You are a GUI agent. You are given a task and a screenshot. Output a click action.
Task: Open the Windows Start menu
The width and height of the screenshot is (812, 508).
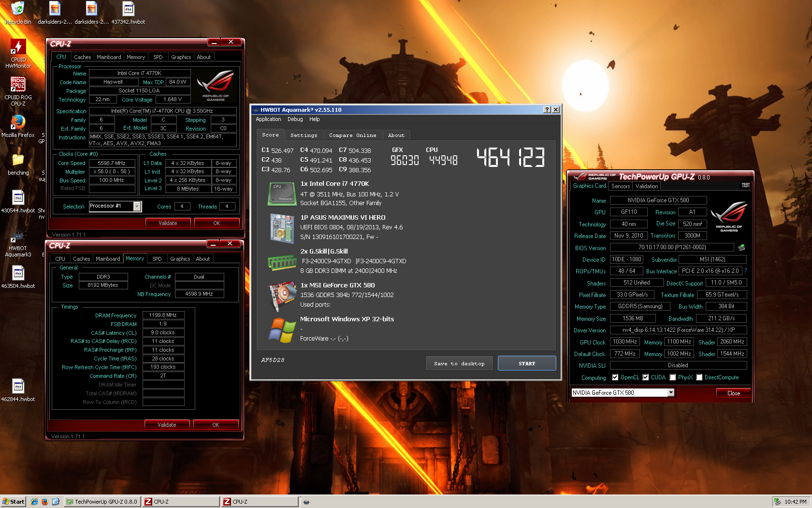[13, 502]
